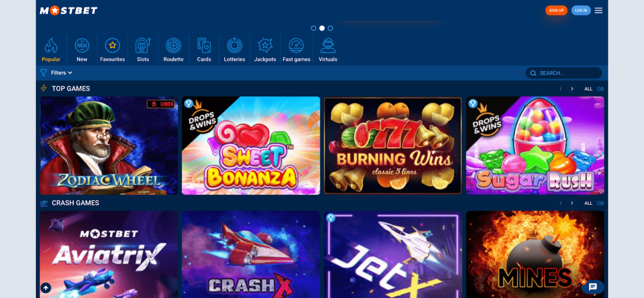The image size is (644, 298).
Task: Open the Popular games flame icon
Action: click(51, 46)
